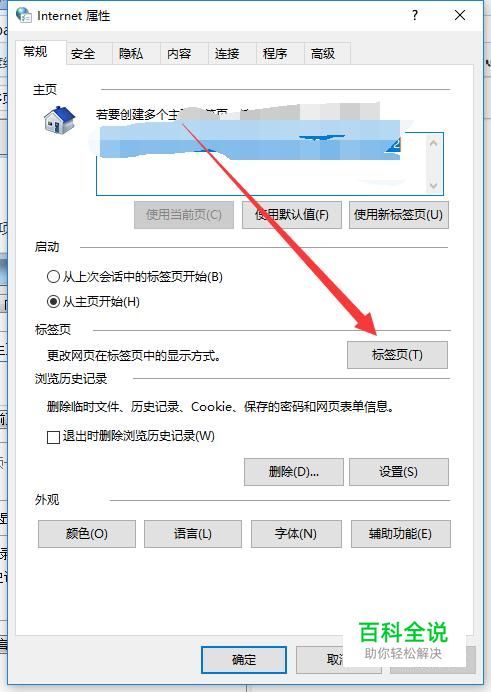This screenshot has width=491, height=692.
Task: Switch to the 安全 tab
Action: [83, 54]
